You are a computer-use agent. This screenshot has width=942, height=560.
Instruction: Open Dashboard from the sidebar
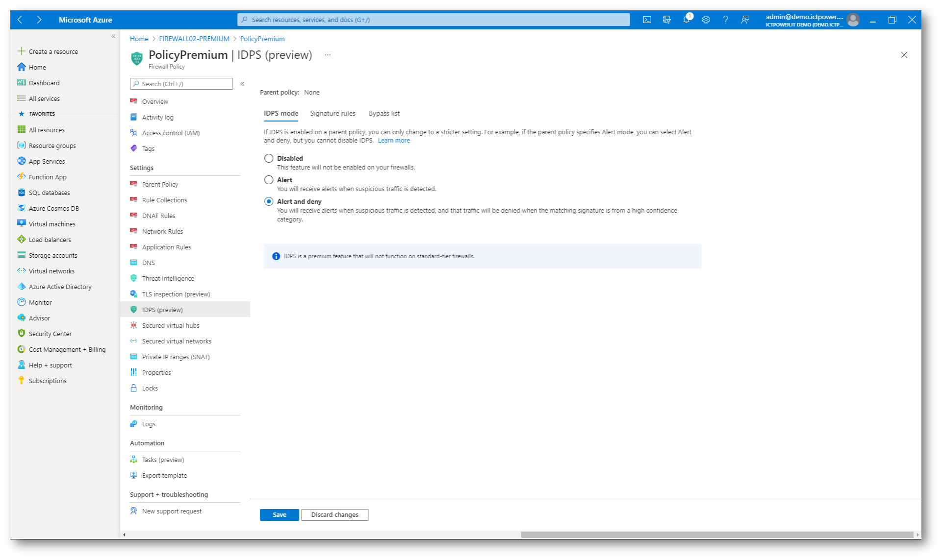[x=44, y=83]
